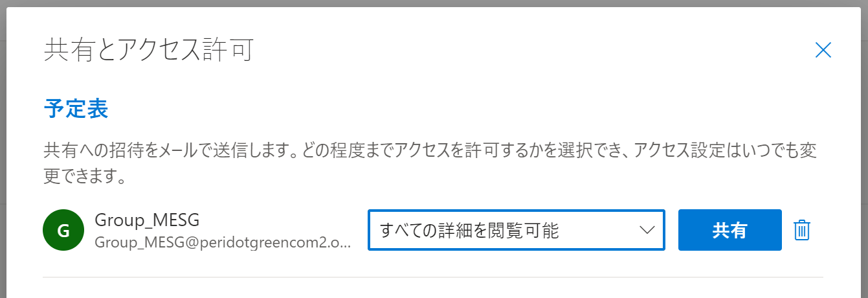Click the Group_MESG display name
Screen dimensions: 868x298
point(147,220)
